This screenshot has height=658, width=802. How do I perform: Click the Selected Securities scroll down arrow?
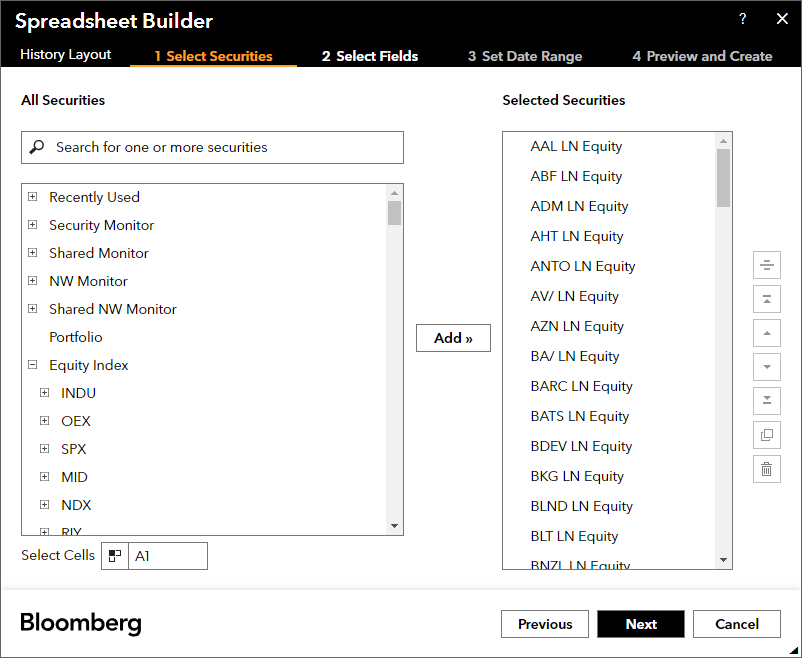coord(723,560)
